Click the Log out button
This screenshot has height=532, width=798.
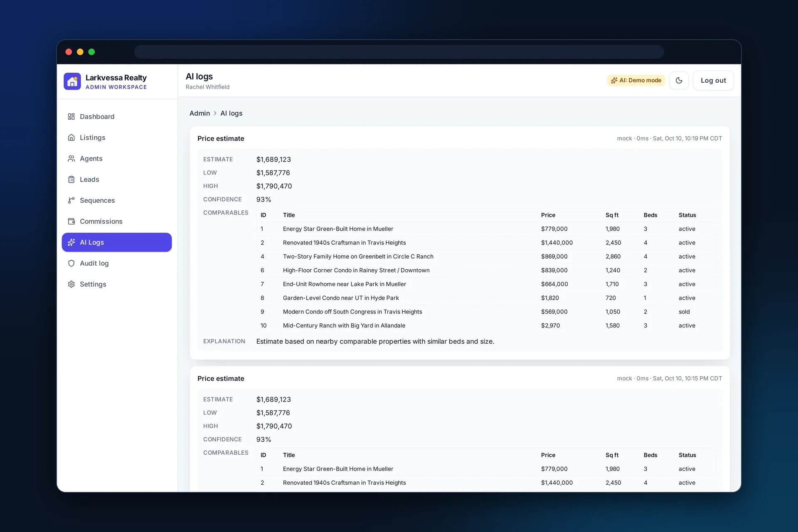(713, 81)
